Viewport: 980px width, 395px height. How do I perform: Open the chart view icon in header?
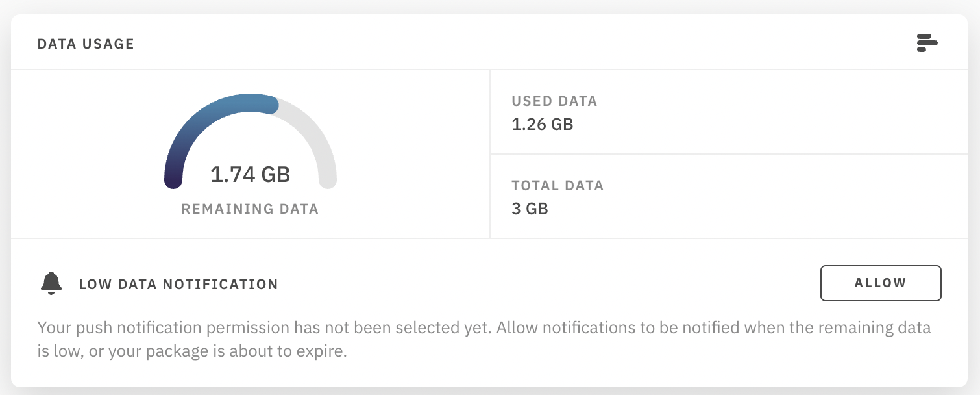927,44
